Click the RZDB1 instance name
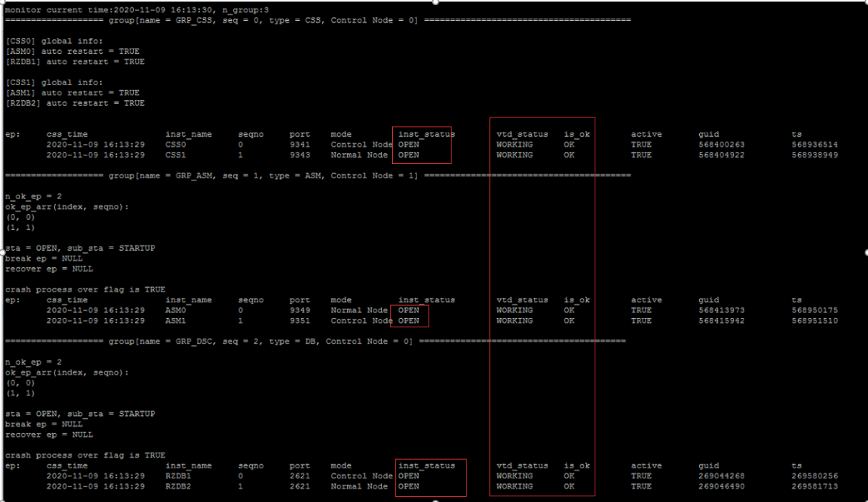The height and width of the screenshot is (502, 868). (x=178, y=476)
